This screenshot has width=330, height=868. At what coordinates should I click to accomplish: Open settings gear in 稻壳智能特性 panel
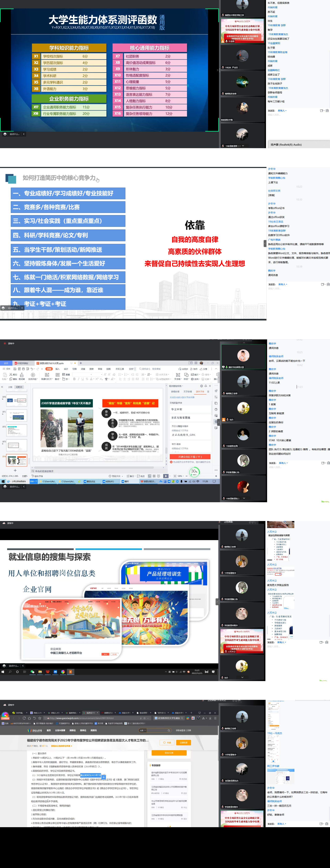point(201,386)
